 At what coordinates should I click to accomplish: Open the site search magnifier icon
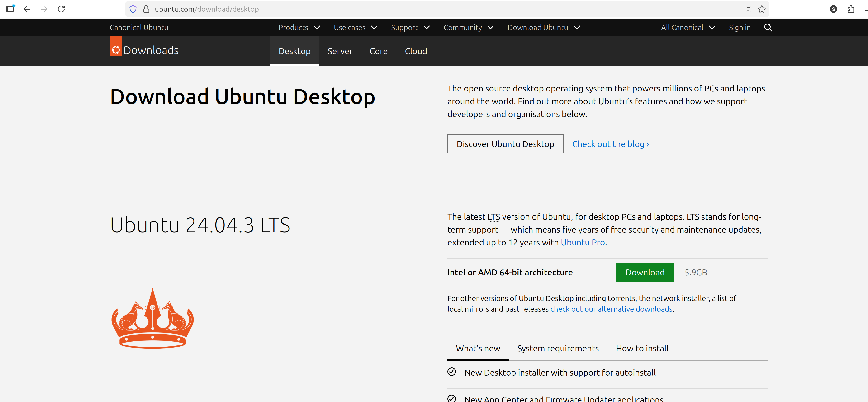[x=768, y=28]
